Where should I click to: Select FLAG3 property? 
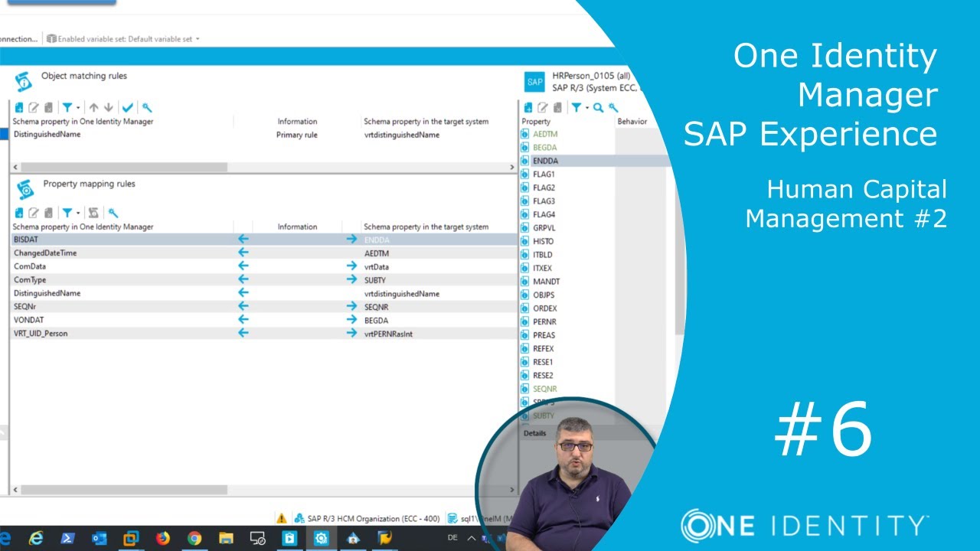(544, 201)
